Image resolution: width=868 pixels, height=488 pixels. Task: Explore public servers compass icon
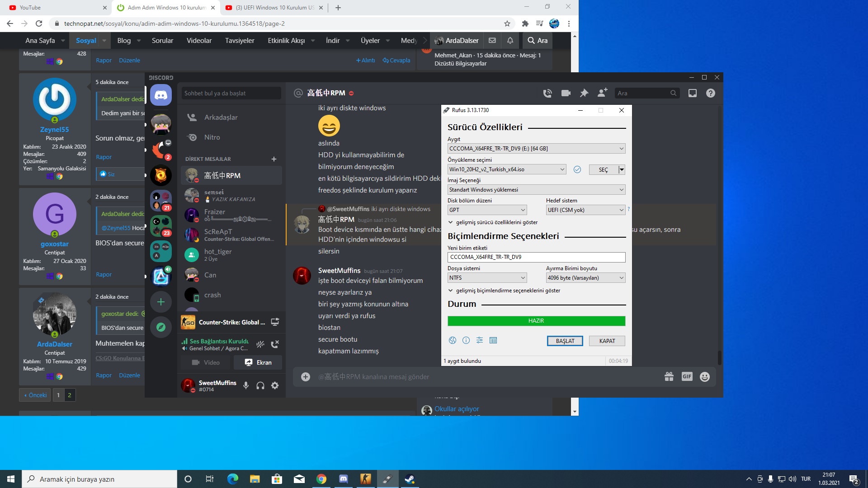161,327
